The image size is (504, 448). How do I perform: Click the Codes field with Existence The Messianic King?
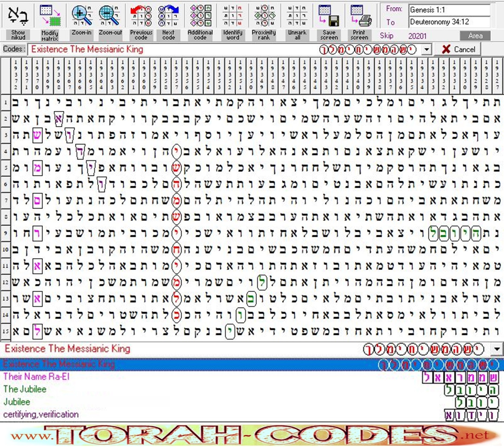(x=225, y=50)
